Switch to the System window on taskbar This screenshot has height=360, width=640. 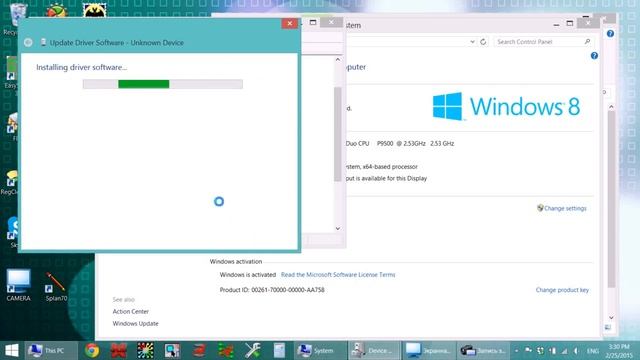(x=320, y=351)
